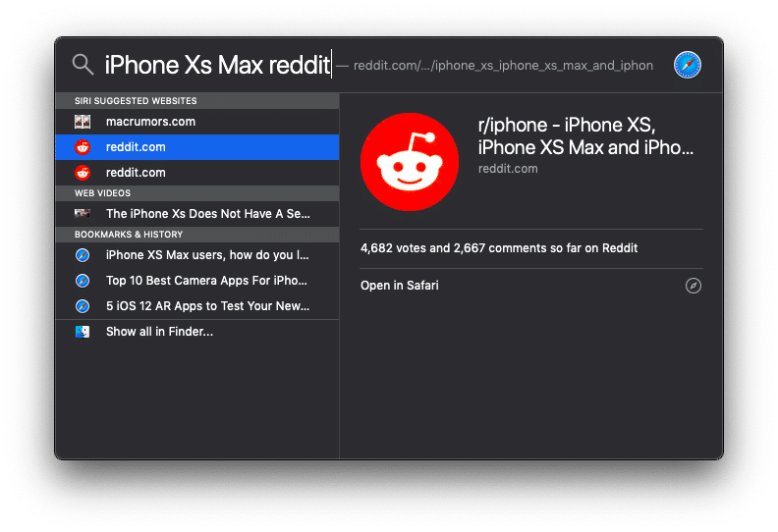Click the compass icon beside Open in Safari

click(694, 286)
